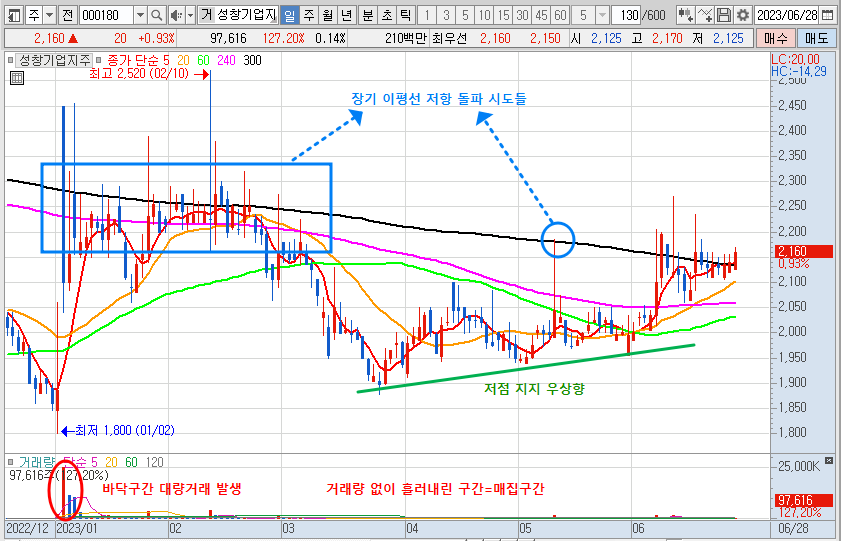Click the red 매수 buy button
The image size is (841, 541).
coord(775,38)
